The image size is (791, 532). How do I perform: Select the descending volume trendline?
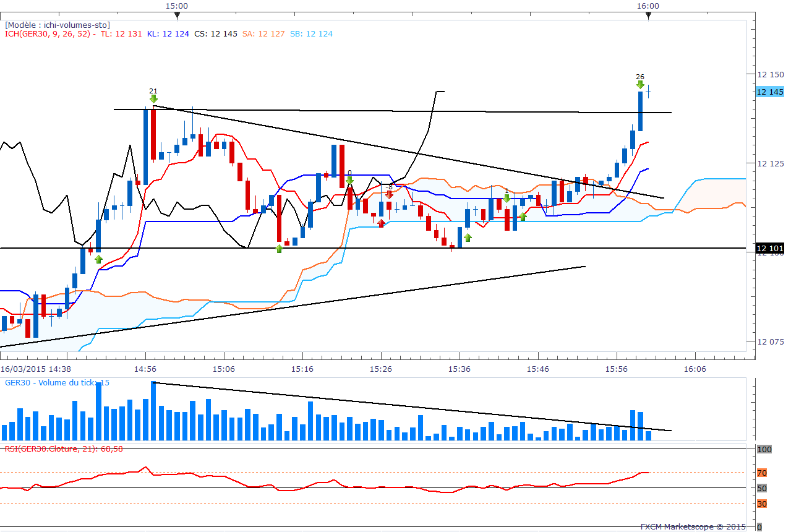point(411,406)
